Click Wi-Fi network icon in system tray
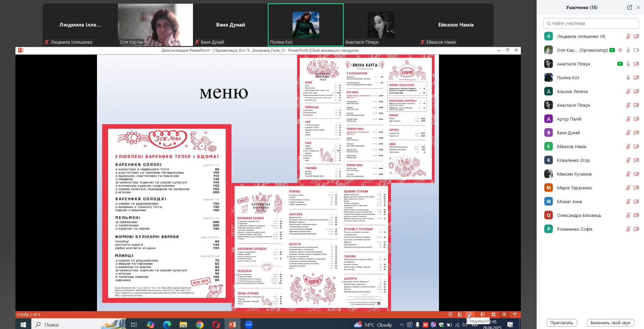Image resolution: width=644 pixels, height=329 pixels. click(x=457, y=325)
